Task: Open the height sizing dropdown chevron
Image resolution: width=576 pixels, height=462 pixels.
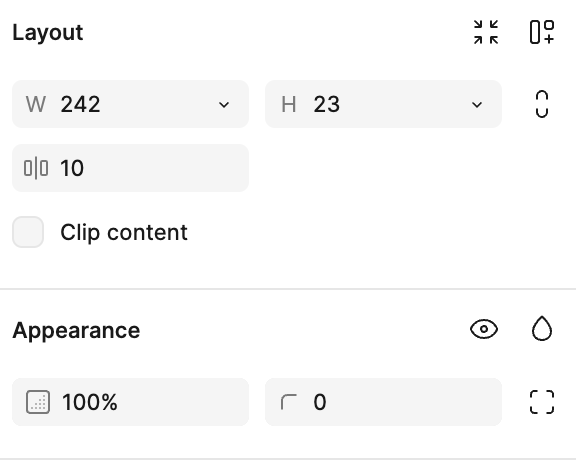Action: (477, 105)
